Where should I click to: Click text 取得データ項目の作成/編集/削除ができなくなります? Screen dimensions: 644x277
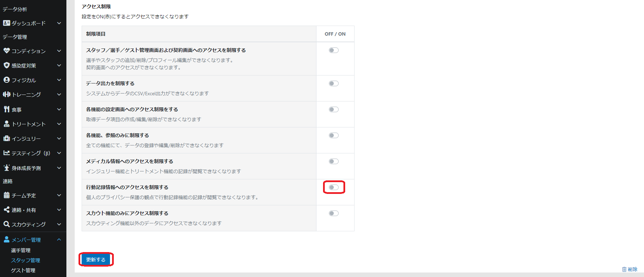click(144, 119)
